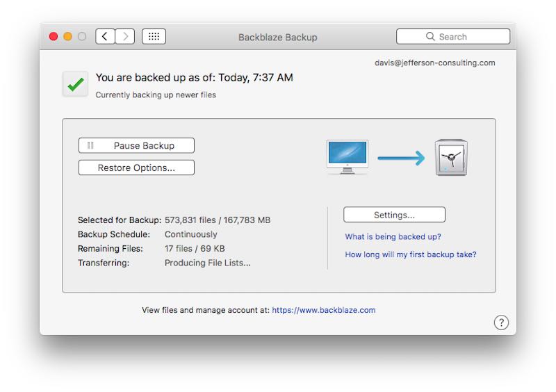Click 'Producing File Lists...' status

coord(207,263)
